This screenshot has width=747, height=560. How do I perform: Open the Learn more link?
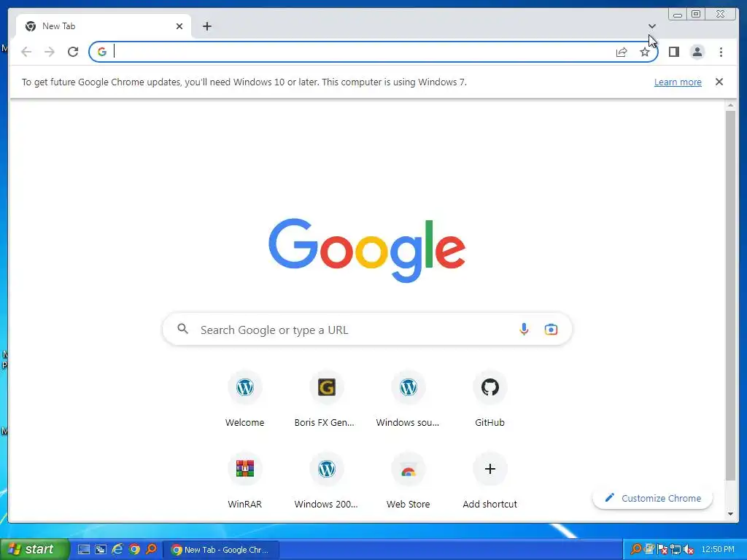[678, 82]
